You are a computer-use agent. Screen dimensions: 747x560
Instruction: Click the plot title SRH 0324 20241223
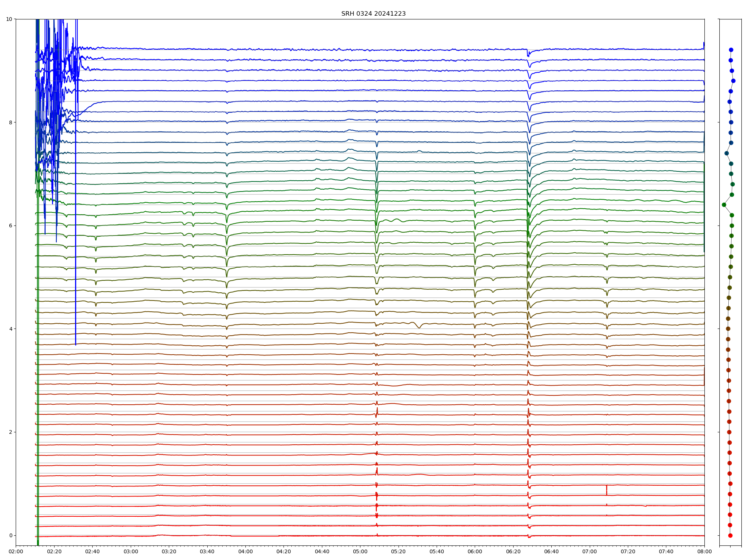(373, 14)
